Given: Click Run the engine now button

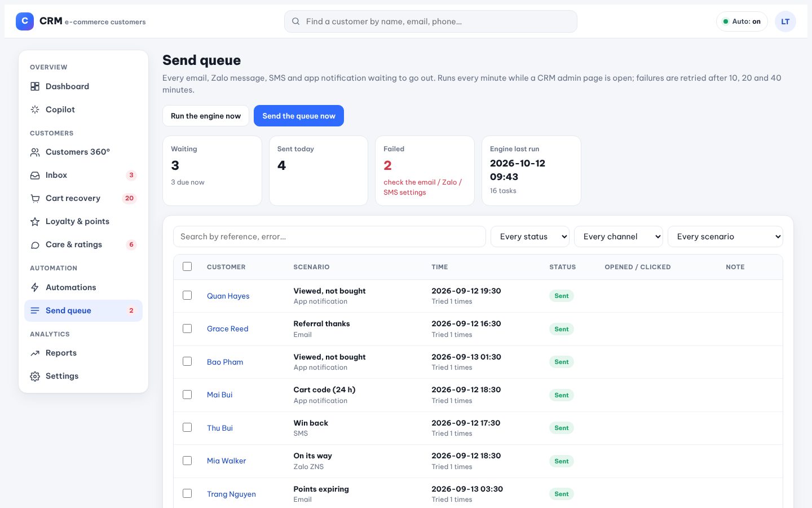Looking at the screenshot, I should click(x=206, y=116).
